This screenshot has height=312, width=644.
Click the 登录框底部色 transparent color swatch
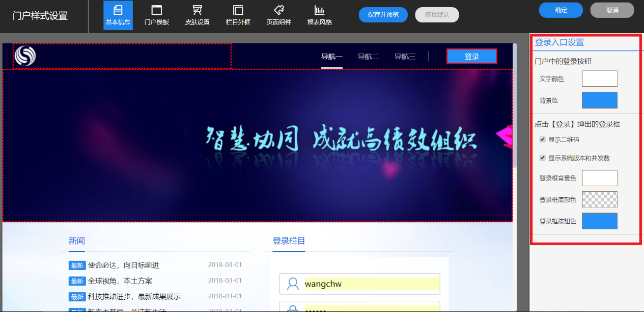tap(599, 199)
